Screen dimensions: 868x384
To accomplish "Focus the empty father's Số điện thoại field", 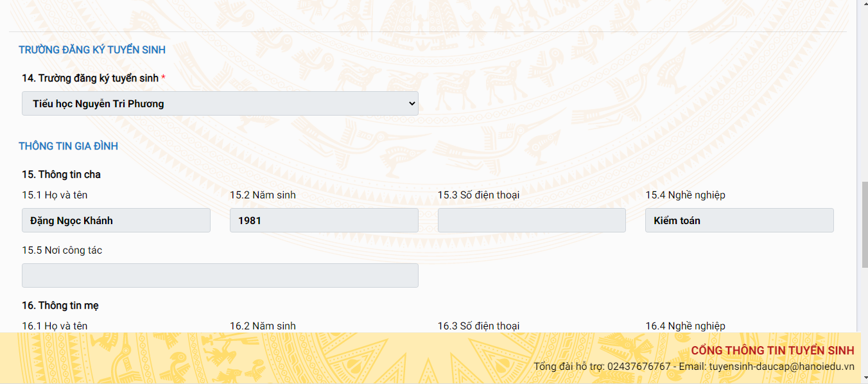I will [x=532, y=220].
